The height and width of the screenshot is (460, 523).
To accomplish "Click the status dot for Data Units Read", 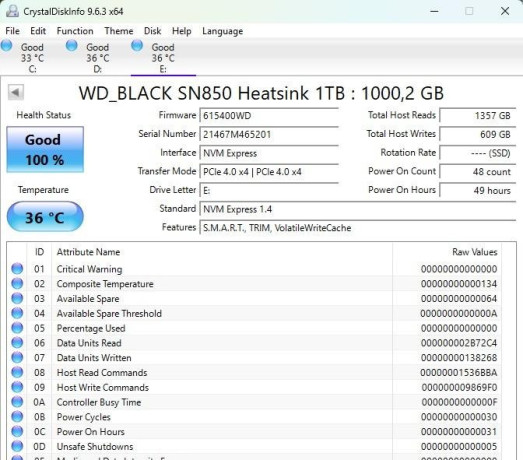I will pos(17,343).
